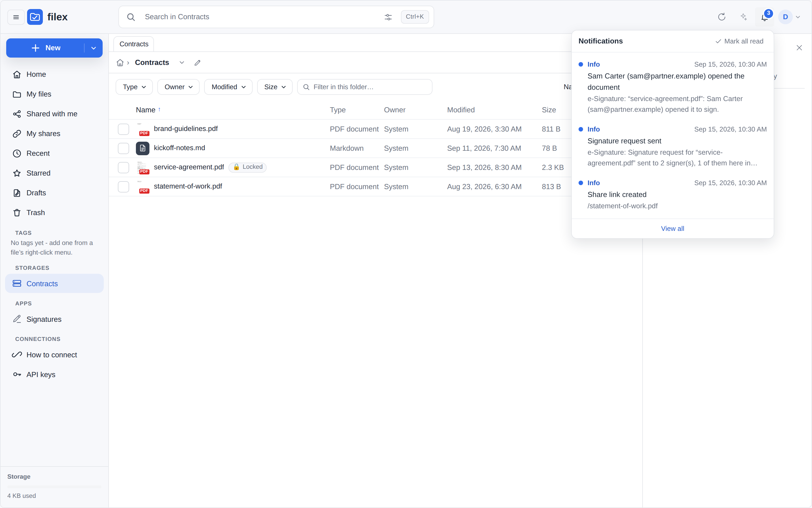Click service-agreement.pdf thumbnail icon
Screen dimensions: 812x508
click(143, 167)
